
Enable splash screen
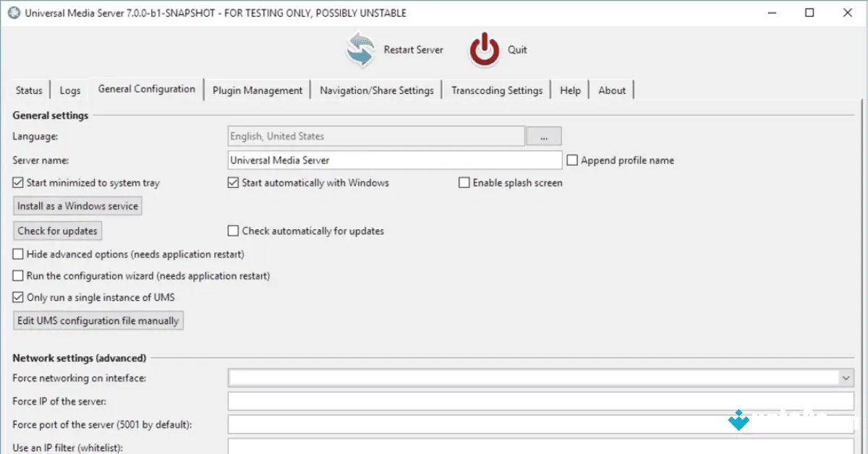pos(464,182)
